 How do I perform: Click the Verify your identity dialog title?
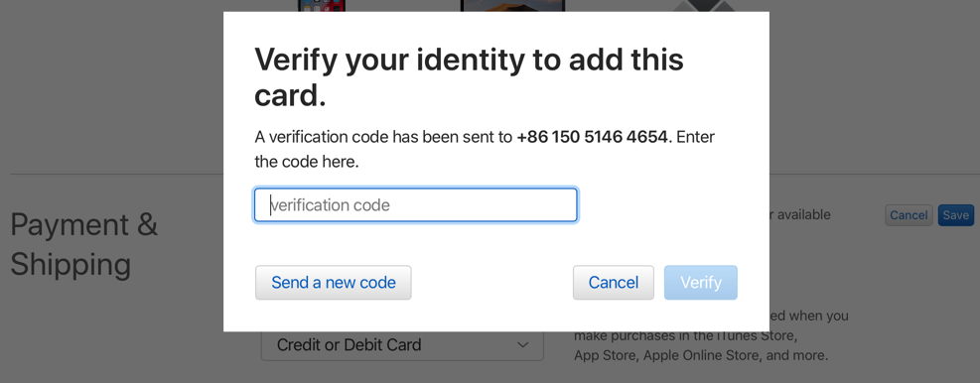pyautogui.click(x=469, y=77)
